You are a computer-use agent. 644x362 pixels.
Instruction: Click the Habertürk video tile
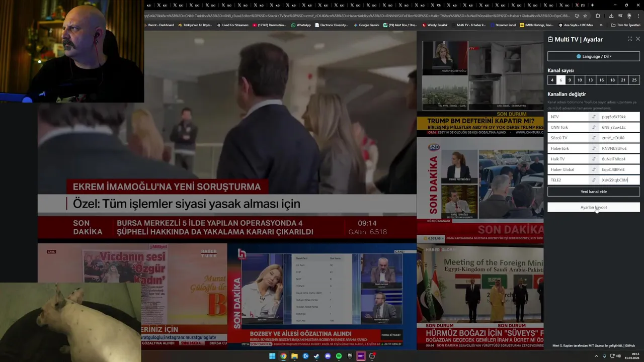point(132,296)
